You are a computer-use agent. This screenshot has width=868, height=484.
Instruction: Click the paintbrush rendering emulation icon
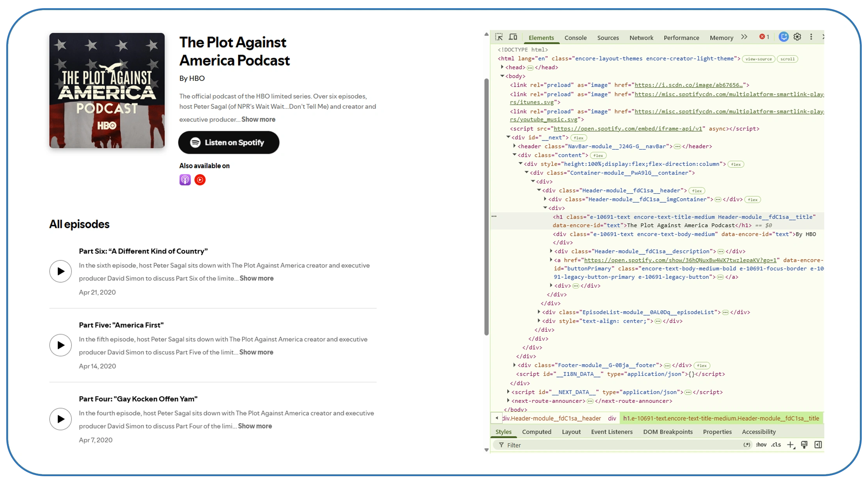pyautogui.click(x=804, y=445)
